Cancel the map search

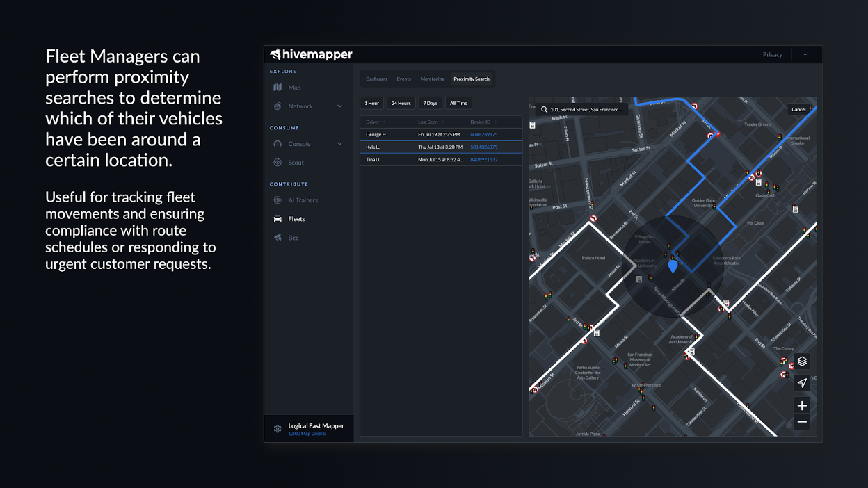(798, 109)
